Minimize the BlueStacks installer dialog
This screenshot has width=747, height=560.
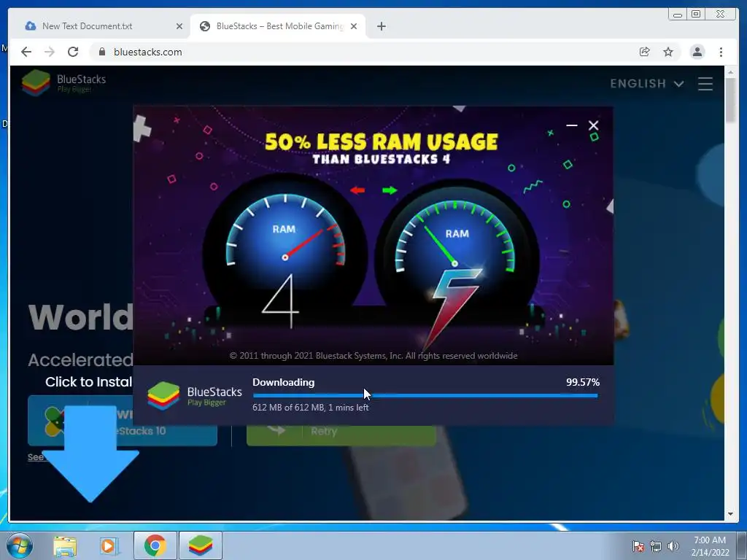coord(572,125)
